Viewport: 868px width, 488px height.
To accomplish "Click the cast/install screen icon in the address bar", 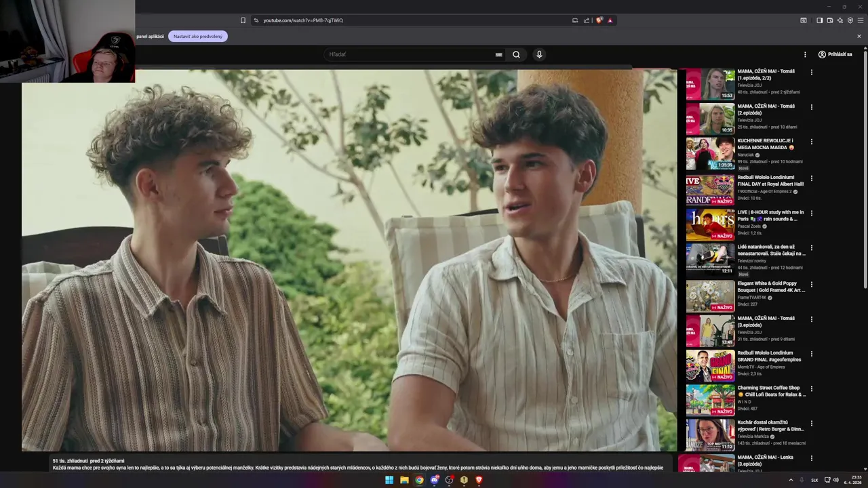I will (575, 20).
